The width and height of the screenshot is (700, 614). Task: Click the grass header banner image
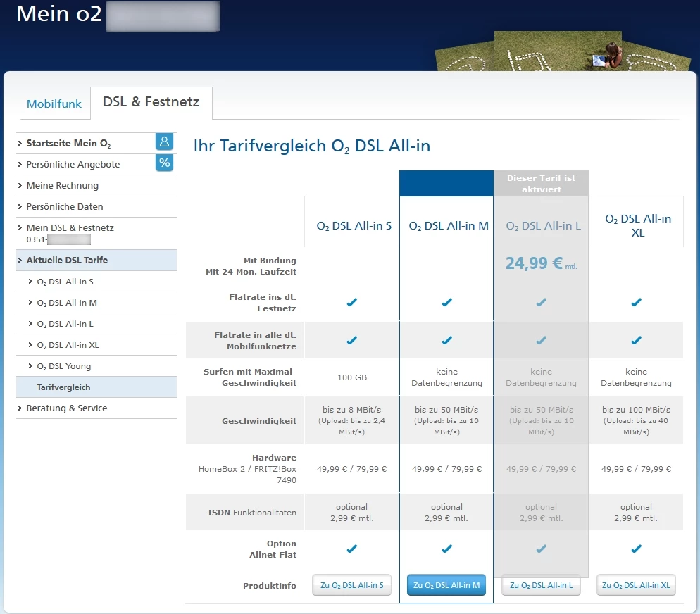coord(563,51)
